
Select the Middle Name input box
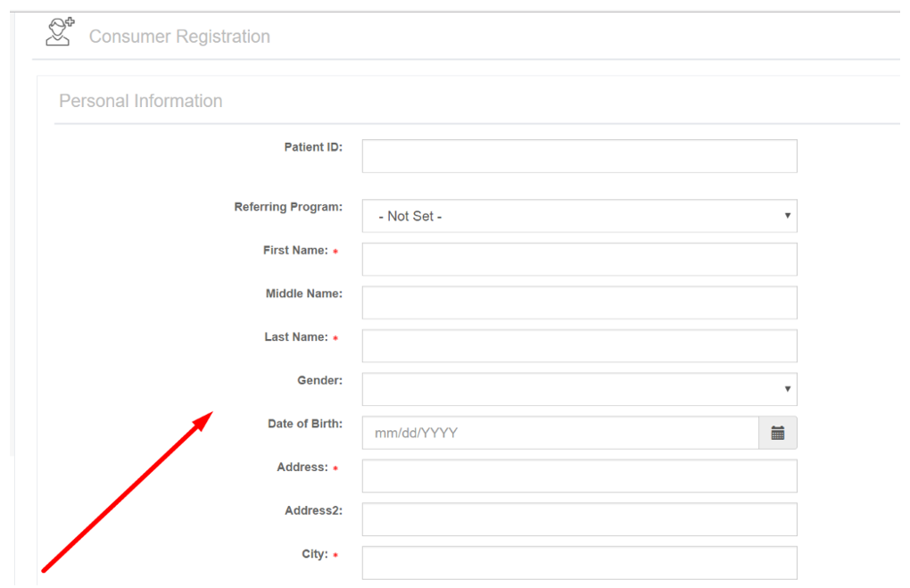(x=579, y=302)
